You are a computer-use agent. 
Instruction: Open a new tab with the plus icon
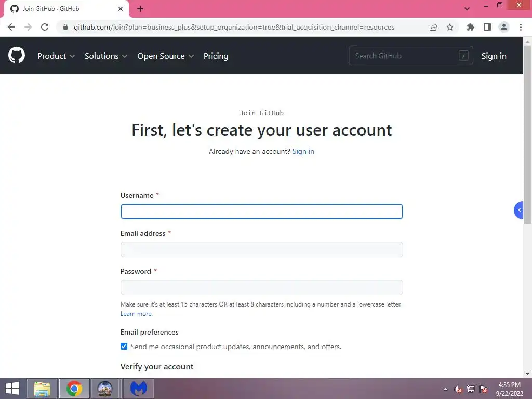tap(140, 9)
